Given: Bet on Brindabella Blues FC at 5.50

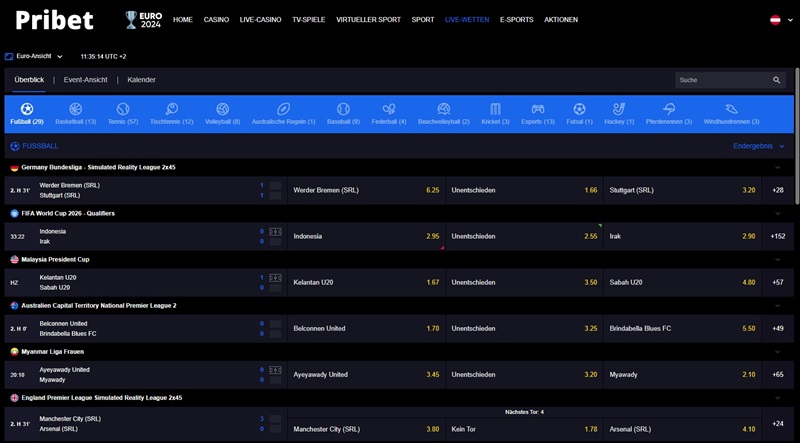Looking at the screenshot, I should (x=682, y=329).
